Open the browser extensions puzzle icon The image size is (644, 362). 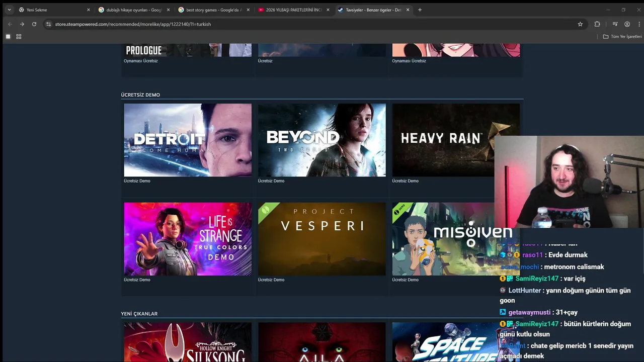pyautogui.click(x=597, y=24)
